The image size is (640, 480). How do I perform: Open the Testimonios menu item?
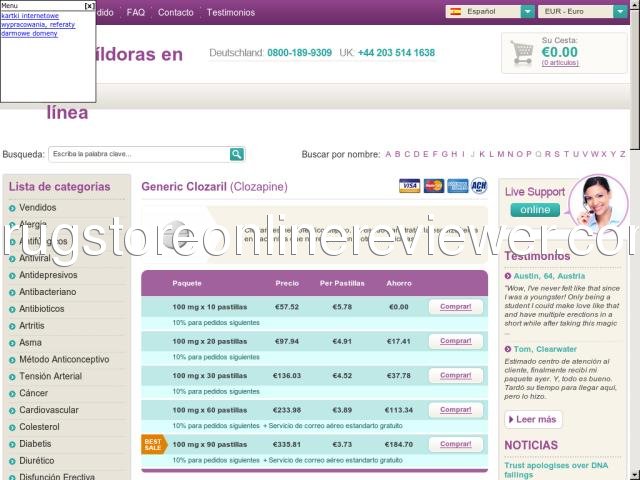231,13
